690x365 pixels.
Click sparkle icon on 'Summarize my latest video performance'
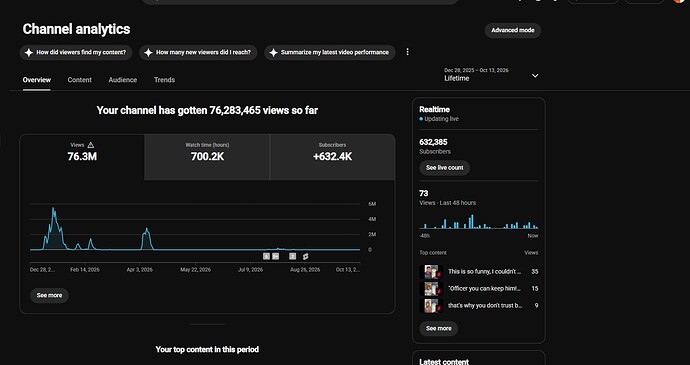(x=273, y=52)
